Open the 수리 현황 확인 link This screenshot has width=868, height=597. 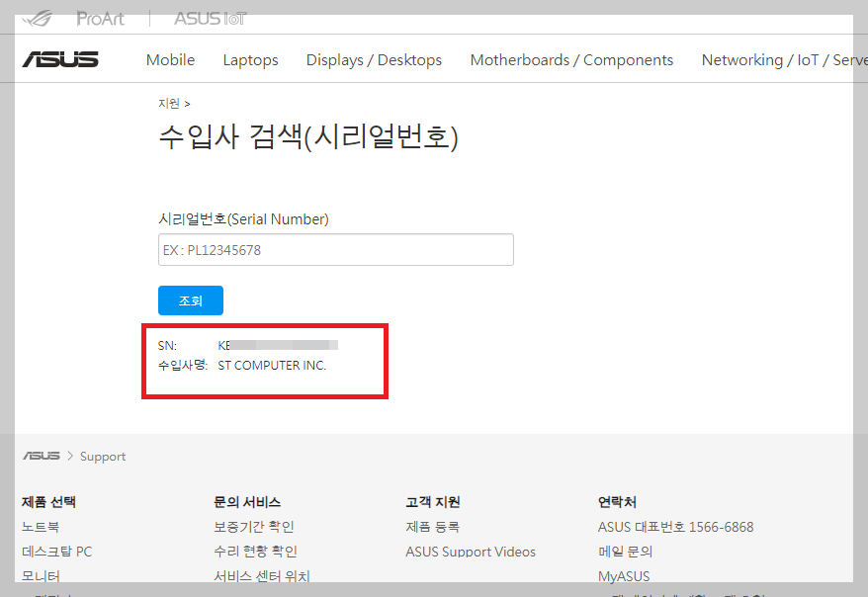coord(256,552)
